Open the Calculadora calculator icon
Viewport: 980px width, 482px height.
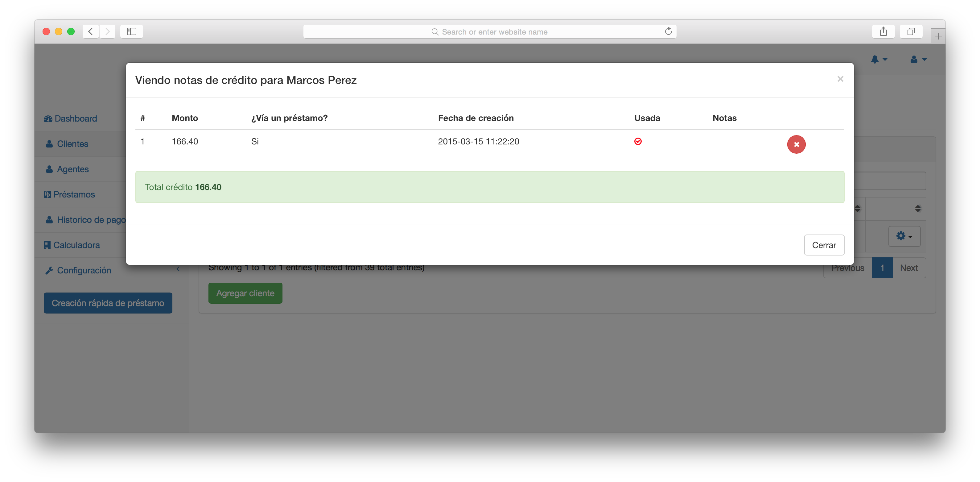(47, 245)
